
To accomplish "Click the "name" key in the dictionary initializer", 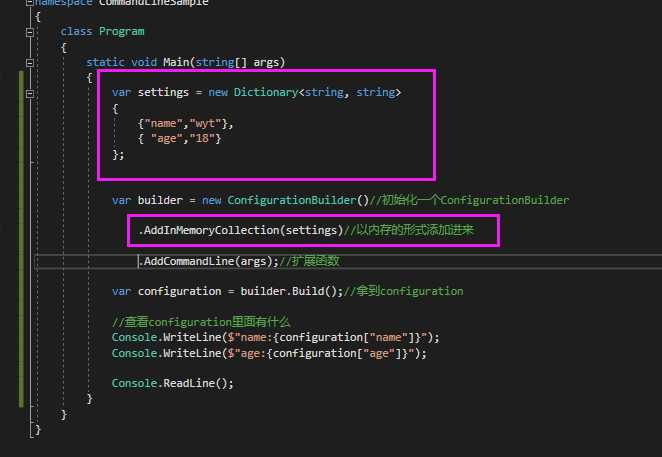I will tap(163, 124).
